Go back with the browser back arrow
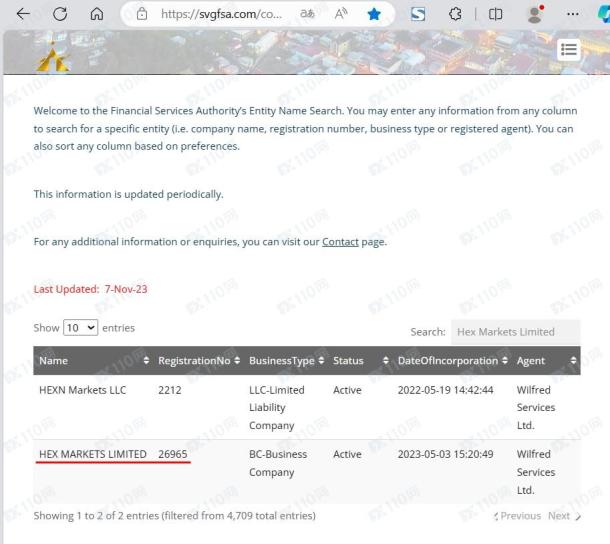The image size is (610, 544). click(x=23, y=14)
